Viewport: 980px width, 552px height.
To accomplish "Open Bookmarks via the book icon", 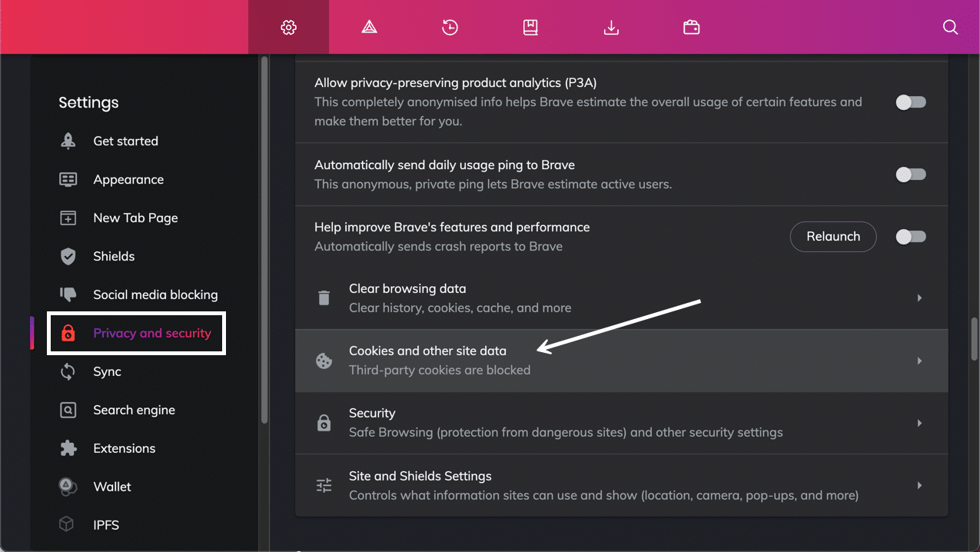I will 530,27.
